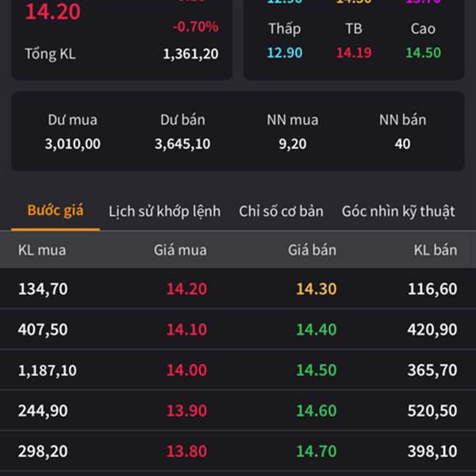The height and width of the screenshot is (476, 476).
Task: Click the Giá mua column header
Action: click(180, 250)
